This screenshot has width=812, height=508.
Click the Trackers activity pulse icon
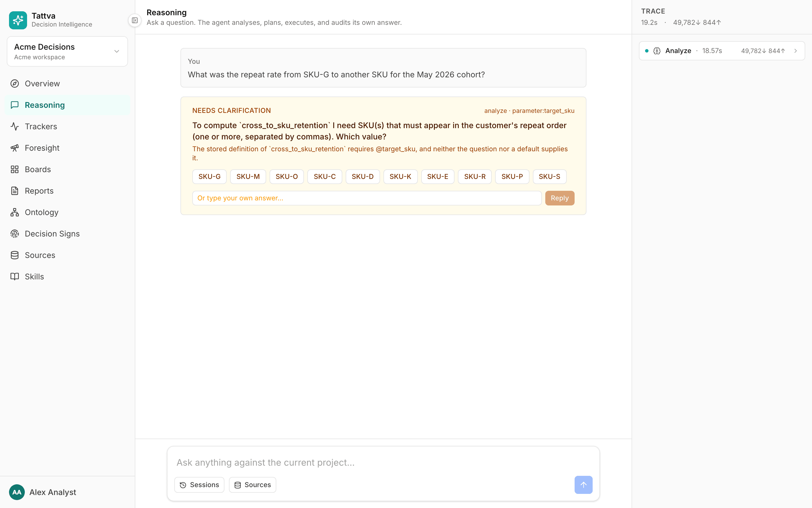click(15, 126)
